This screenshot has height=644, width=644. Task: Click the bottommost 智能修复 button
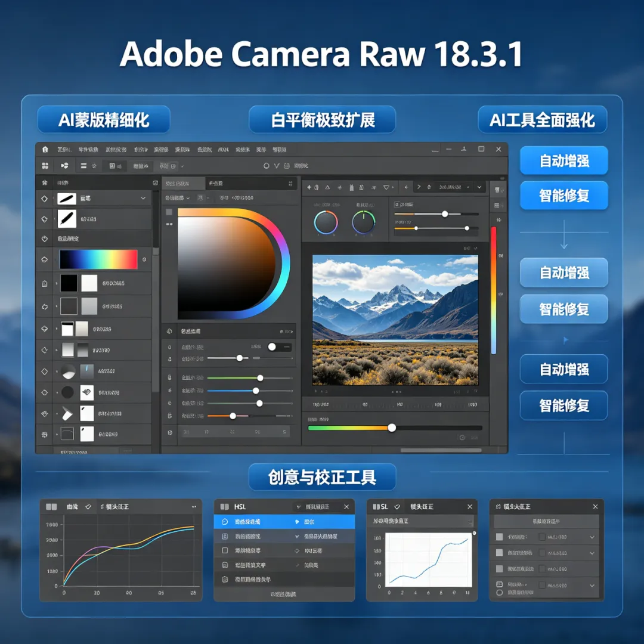564,405
